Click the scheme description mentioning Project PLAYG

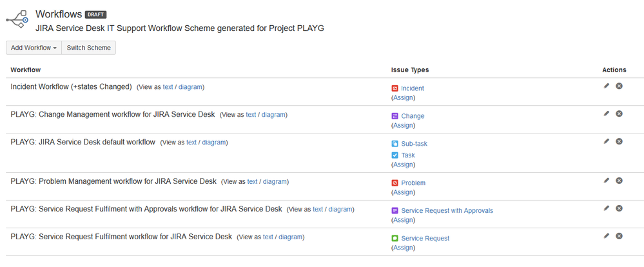tap(180, 29)
